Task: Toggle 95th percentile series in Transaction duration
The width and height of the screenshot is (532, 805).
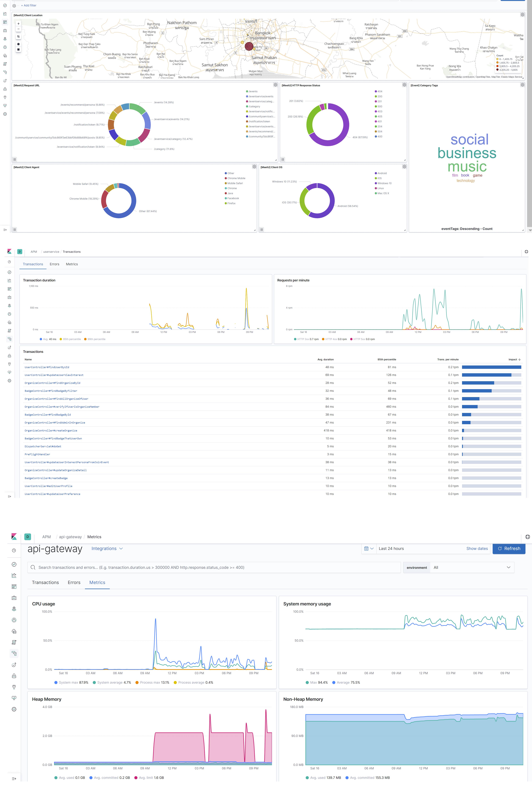Action: pos(70,339)
